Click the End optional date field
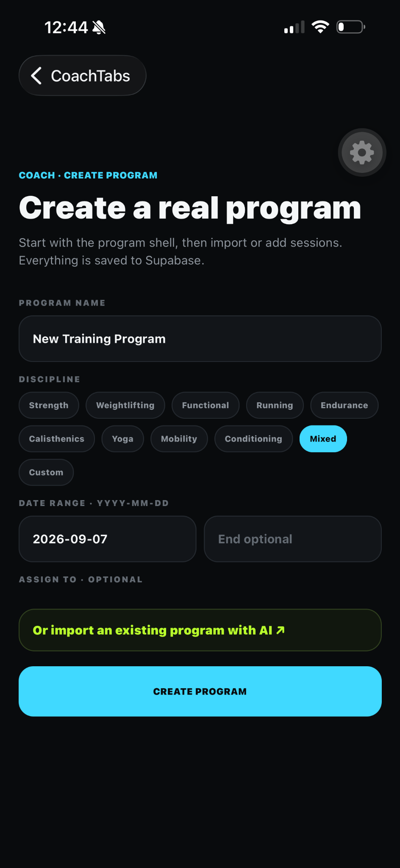400x868 pixels. (293, 539)
